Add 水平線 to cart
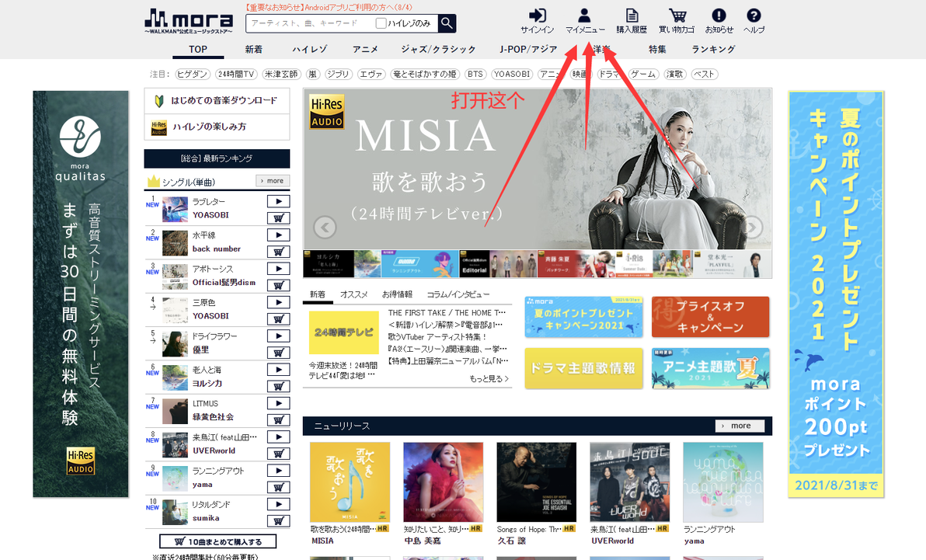 click(x=278, y=252)
